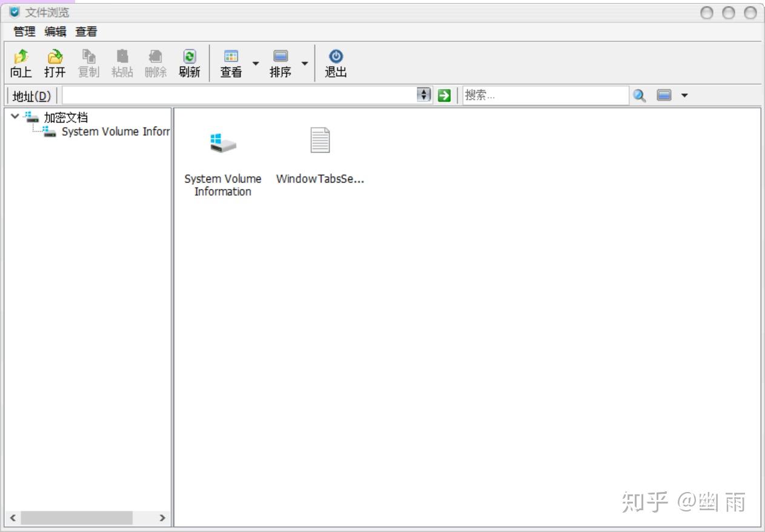Open the 查看 menu in menu bar

pos(86,32)
